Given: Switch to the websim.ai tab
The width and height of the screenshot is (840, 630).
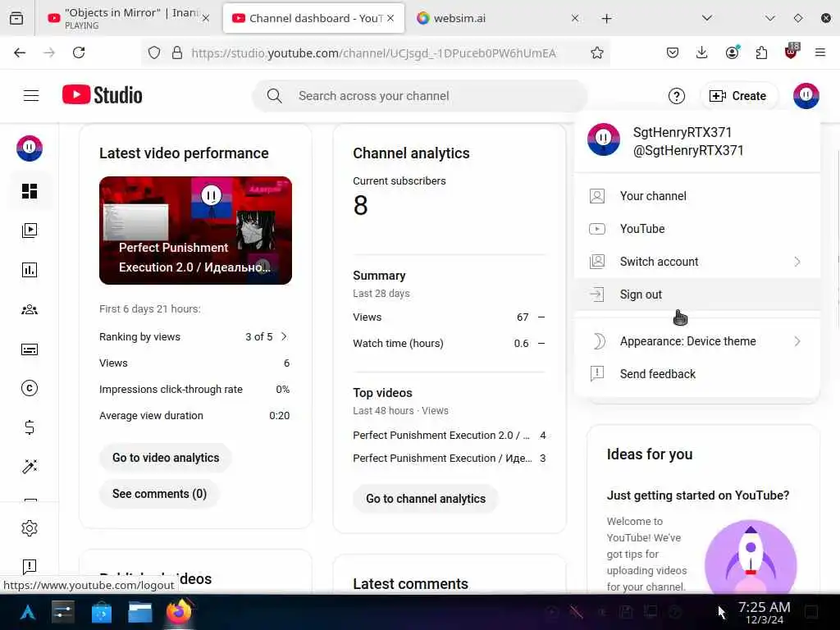Looking at the screenshot, I should click(x=497, y=18).
